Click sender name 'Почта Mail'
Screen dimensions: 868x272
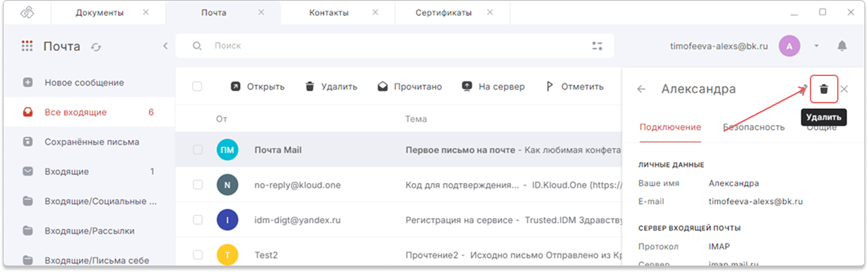click(x=278, y=150)
